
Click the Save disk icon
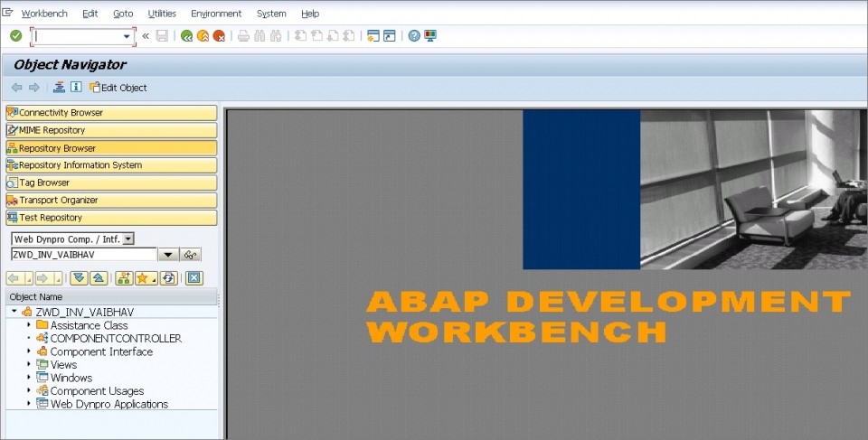tap(162, 36)
